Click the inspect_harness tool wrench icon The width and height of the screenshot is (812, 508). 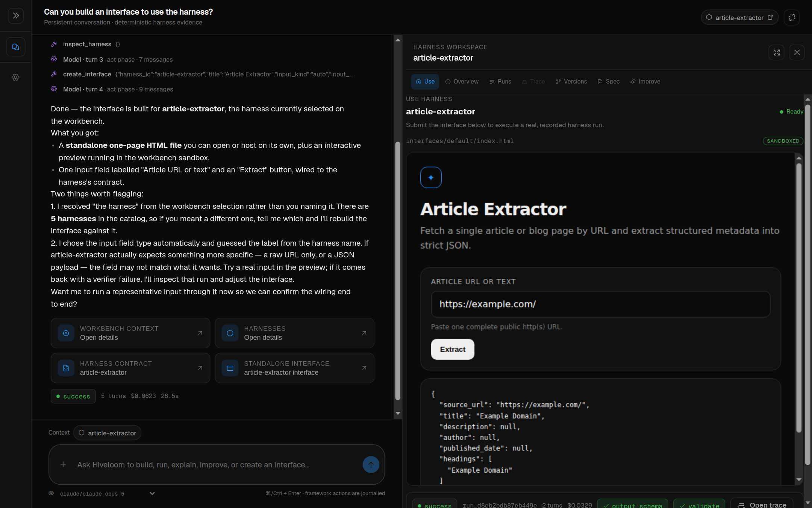click(x=54, y=44)
